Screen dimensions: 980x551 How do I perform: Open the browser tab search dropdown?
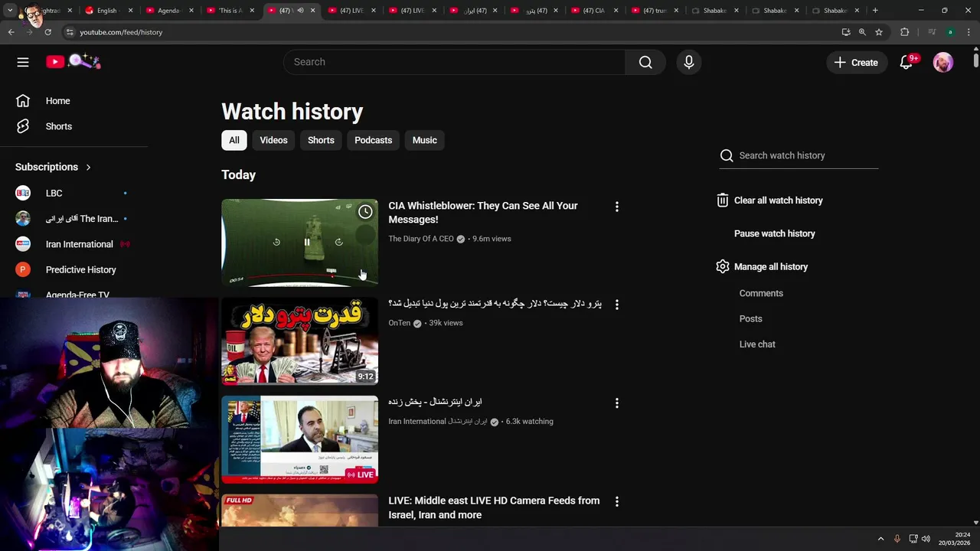point(10,11)
